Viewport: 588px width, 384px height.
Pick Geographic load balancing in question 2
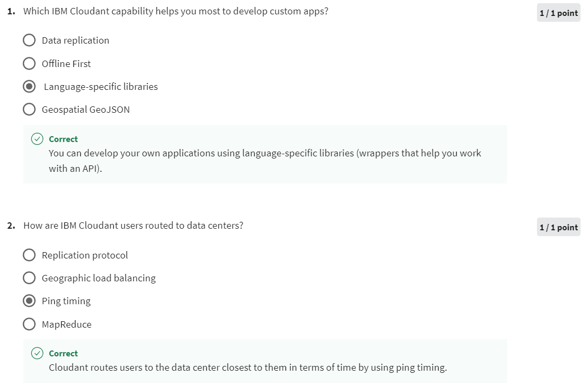pyautogui.click(x=29, y=278)
